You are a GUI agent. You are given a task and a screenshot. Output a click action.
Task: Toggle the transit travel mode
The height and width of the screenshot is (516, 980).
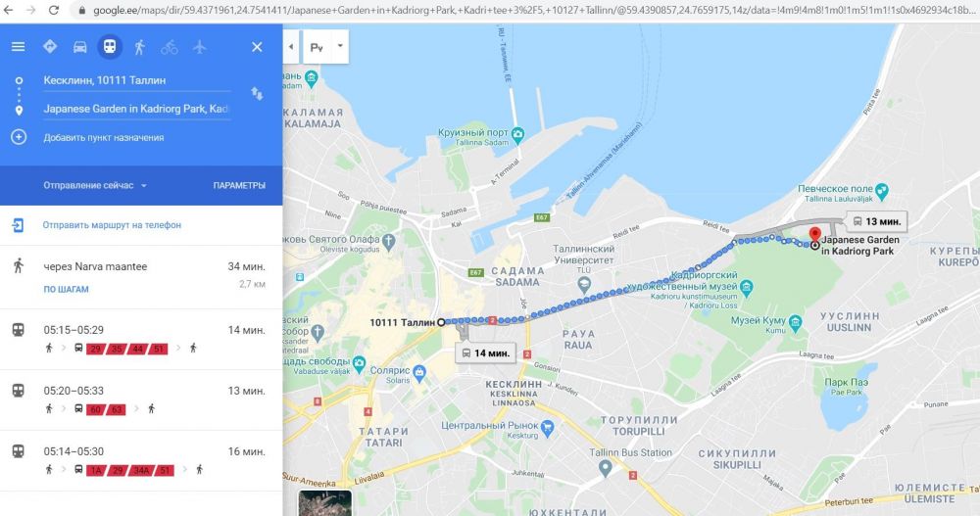pyautogui.click(x=110, y=47)
